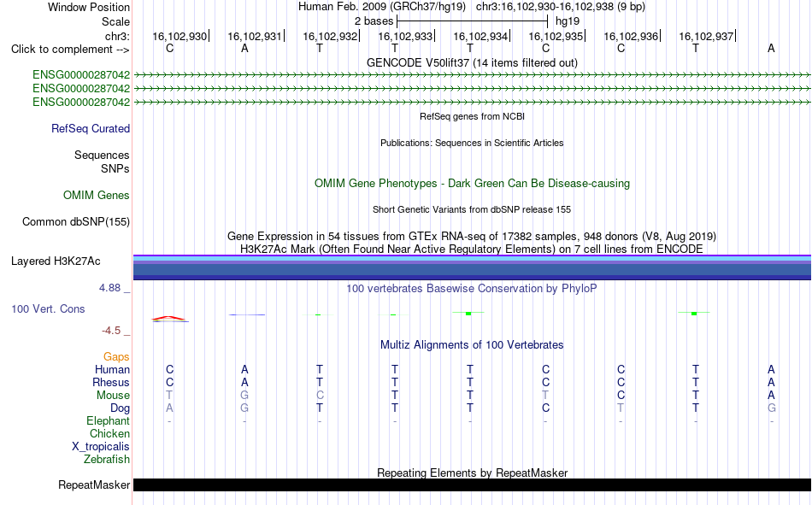Click the Dog species label
Image resolution: width=812 pixels, height=505 pixels.
tap(120, 408)
